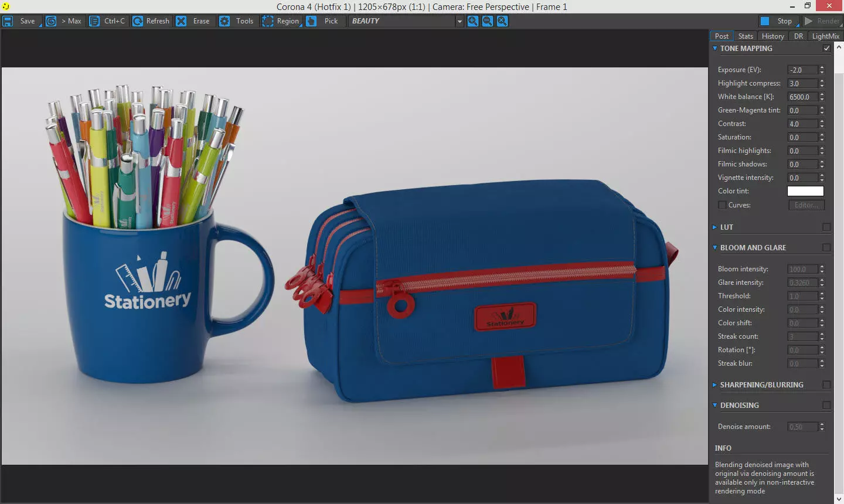
Task: Click the Highlight compress value field
Action: point(802,83)
